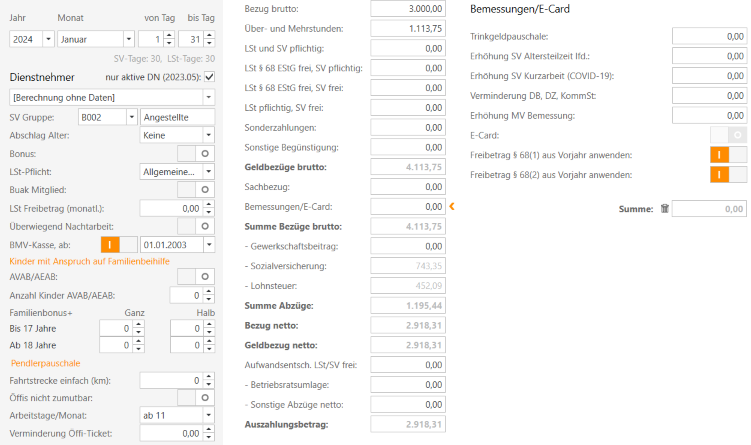This screenshot has width=751, height=445.
Task: Click the Trinkgeldpauschale input field
Action: [709, 36]
